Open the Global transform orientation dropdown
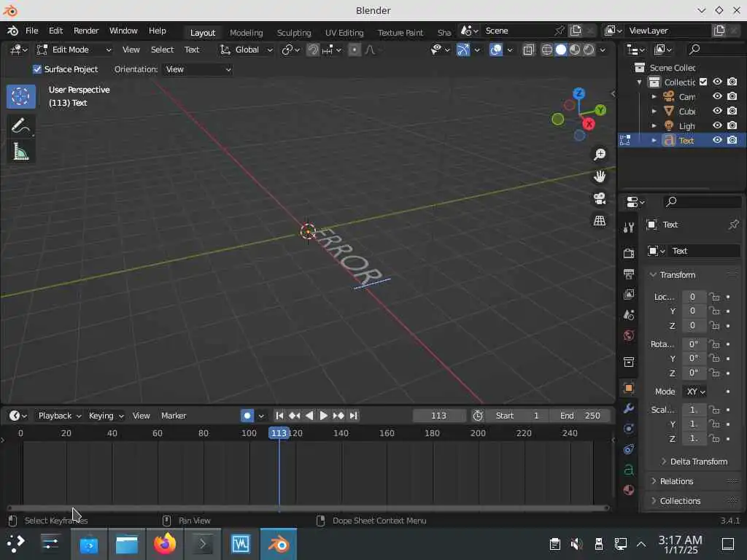 (247, 50)
